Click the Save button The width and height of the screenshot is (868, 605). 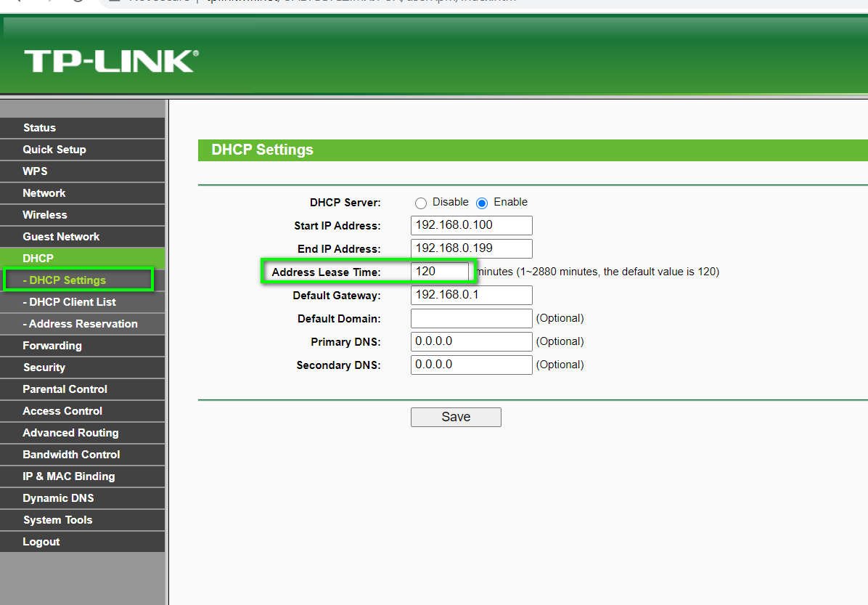pyautogui.click(x=456, y=417)
